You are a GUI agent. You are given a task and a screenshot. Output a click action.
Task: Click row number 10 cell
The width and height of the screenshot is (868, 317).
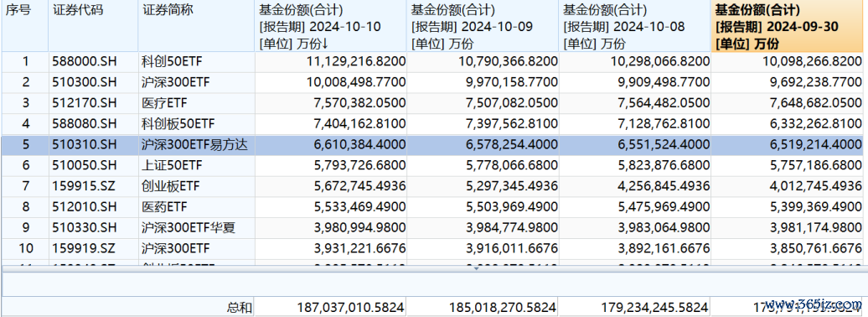point(24,249)
